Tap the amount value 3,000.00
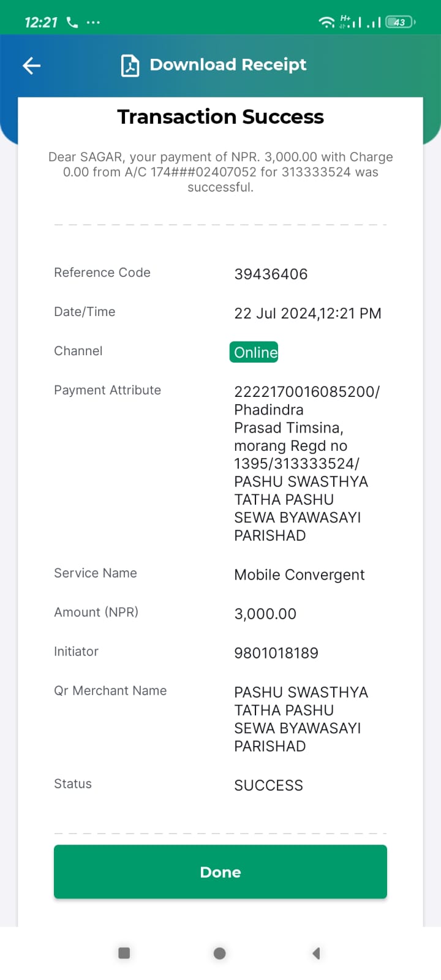This screenshot has height=980, width=441. [x=265, y=614]
